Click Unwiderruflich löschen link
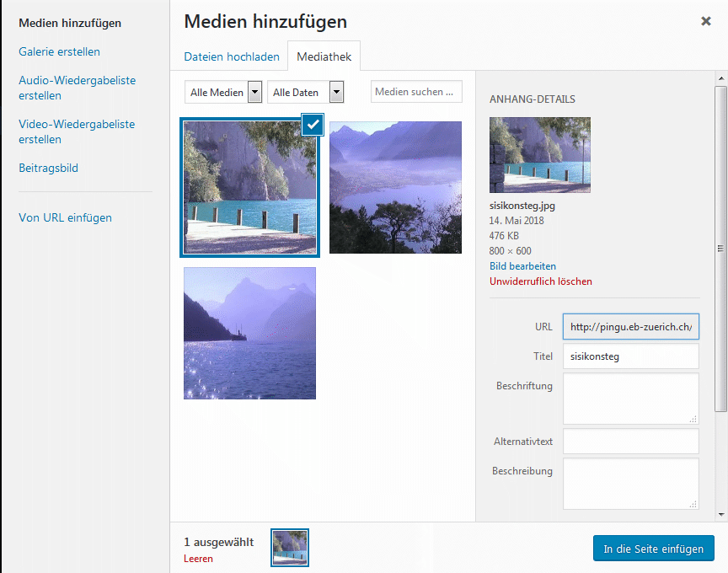This screenshot has width=728, height=573. click(x=540, y=281)
